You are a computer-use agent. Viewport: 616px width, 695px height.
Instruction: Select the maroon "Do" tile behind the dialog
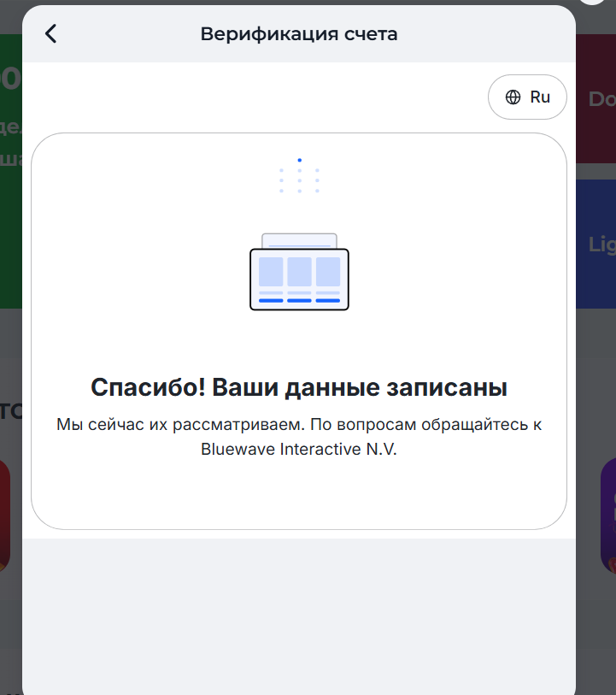coord(596,98)
